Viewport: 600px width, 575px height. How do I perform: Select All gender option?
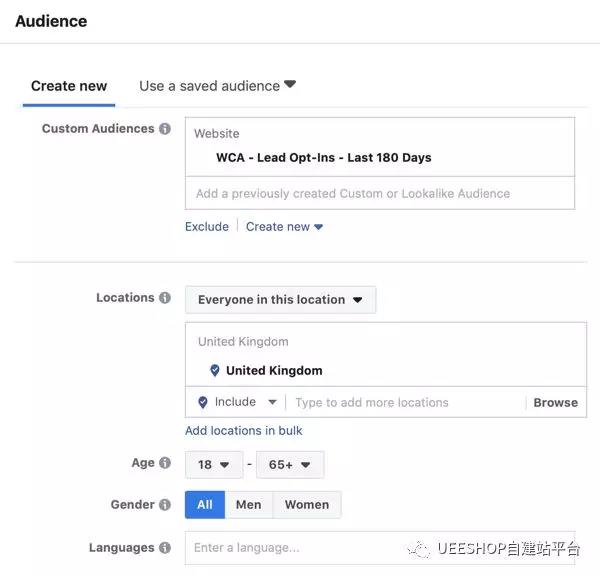205,505
